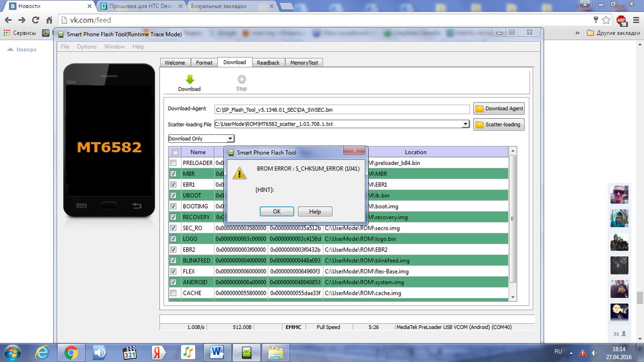Open the Scatter-loading File path dropdown
Viewport: 644px width, 362px height.
[x=466, y=124]
